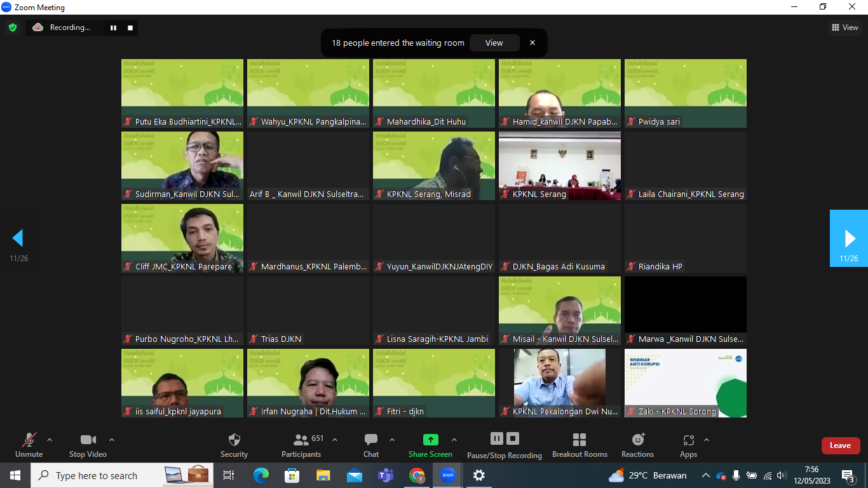The width and height of the screenshot is (868, 488).
Task: Select the KPKNL Serang video thumbnail
Action: pos(559,165)
